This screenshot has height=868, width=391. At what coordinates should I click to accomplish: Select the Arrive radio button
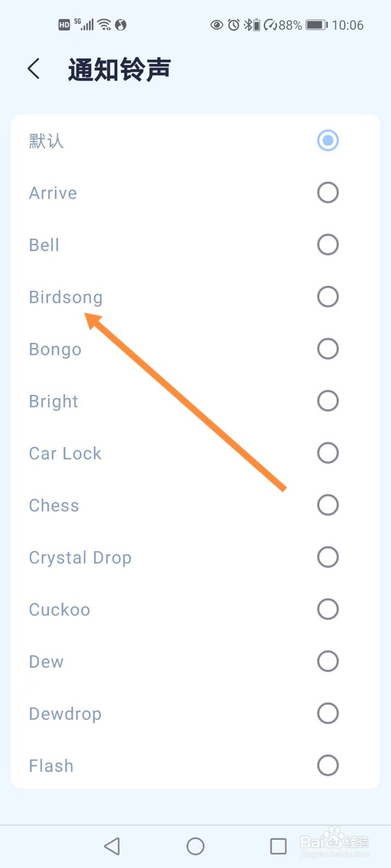pyautogui.click(x=328, y=193)
